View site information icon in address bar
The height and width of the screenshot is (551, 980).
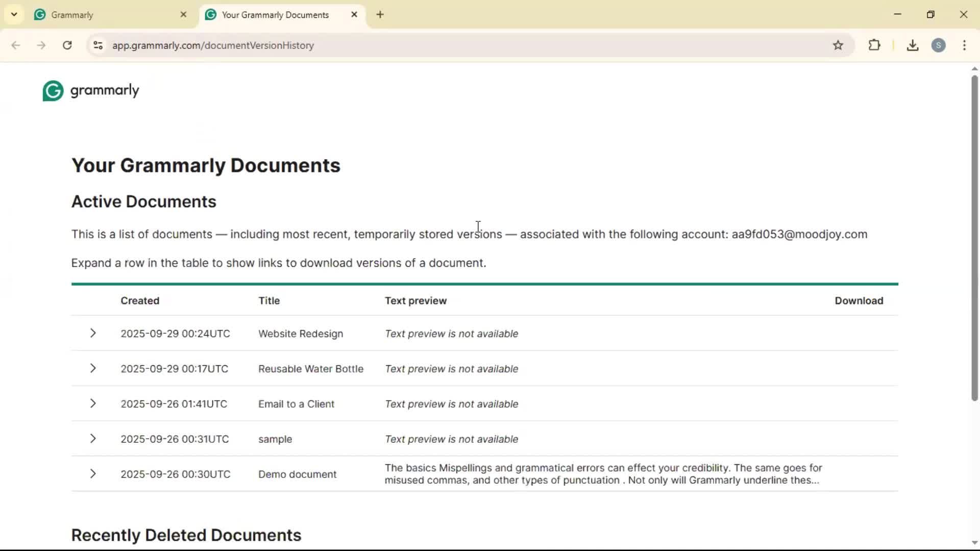tap(98, 45)
